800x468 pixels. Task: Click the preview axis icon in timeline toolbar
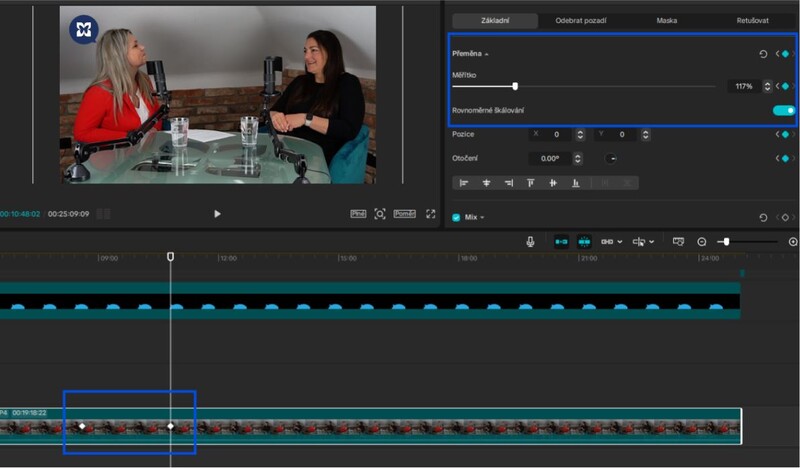pos(639,241)
